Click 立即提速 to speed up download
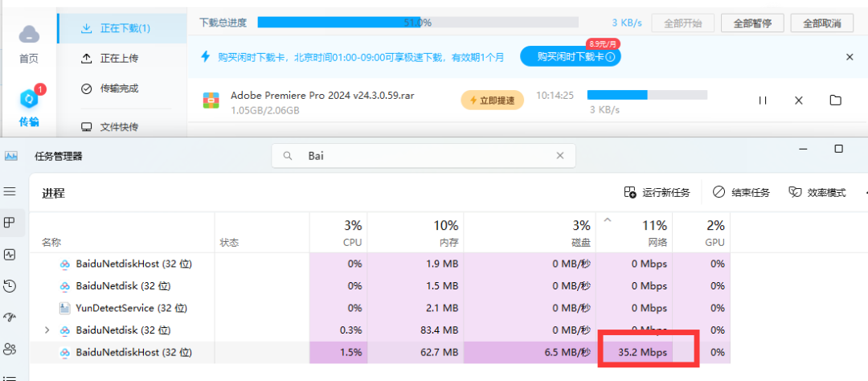This screenshot has height=381, width=868. click(x=492, y=100)
